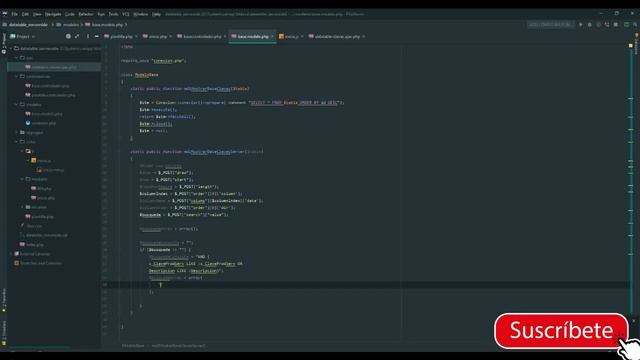The image size is (640, 360).
Task: Click ModeloBase in the bottom breadcrumb
Action: tap(133, 346)
